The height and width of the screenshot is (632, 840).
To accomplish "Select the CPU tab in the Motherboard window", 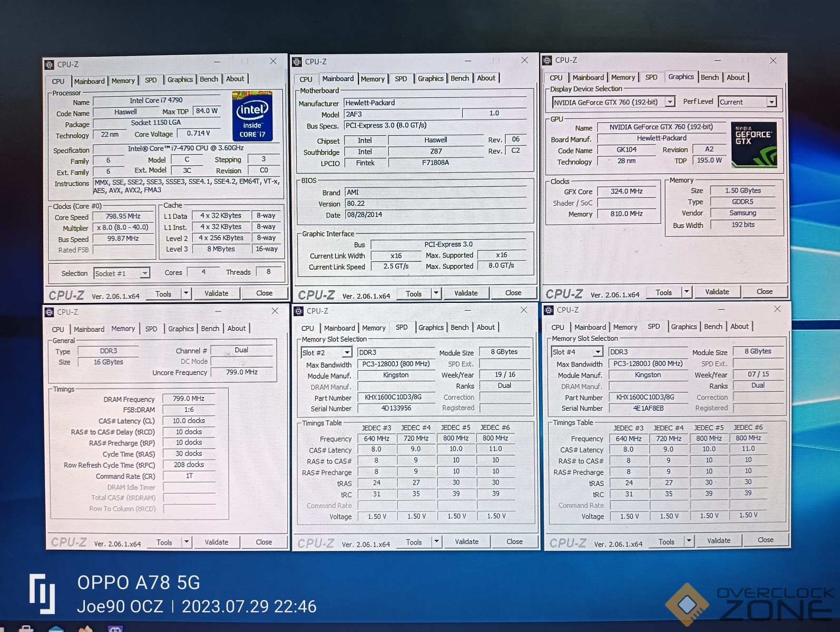I will click(x=306, y=79).
